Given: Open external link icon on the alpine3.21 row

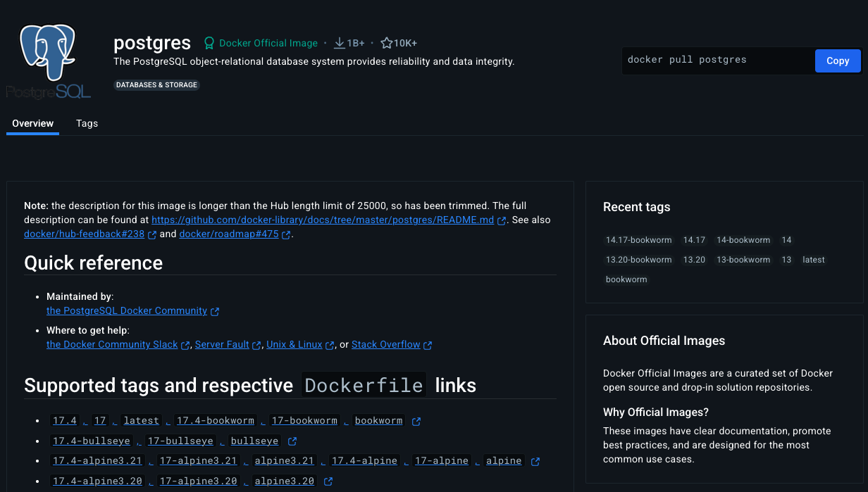Looking at the screenshot, I should [x=535, y=462].
